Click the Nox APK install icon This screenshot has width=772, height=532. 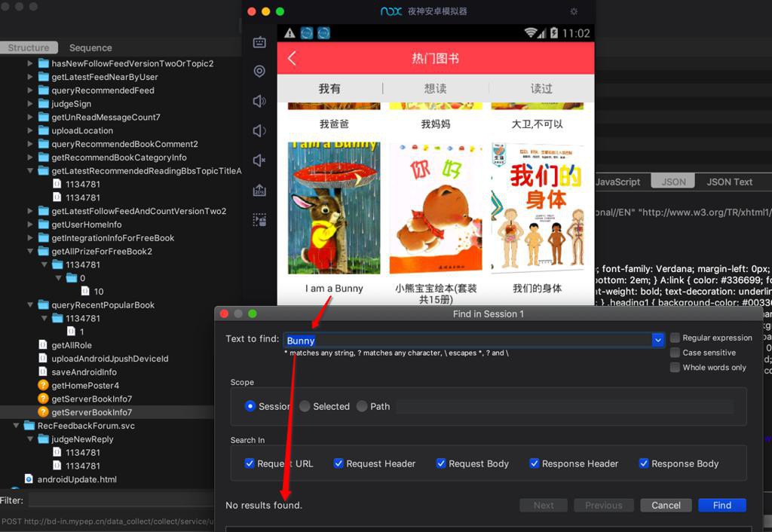tap(259, 190)
